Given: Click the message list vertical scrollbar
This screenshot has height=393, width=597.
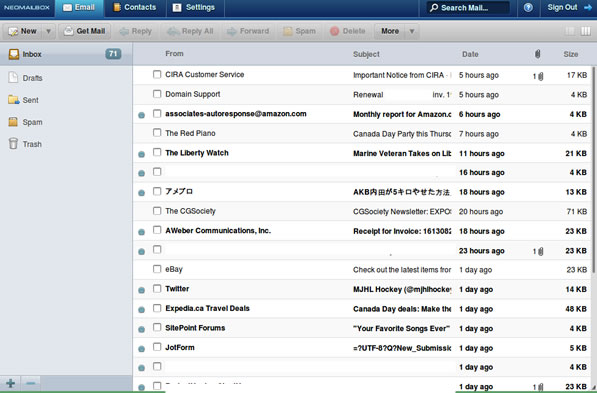Looking at the screenshot, I should point(594,169).
